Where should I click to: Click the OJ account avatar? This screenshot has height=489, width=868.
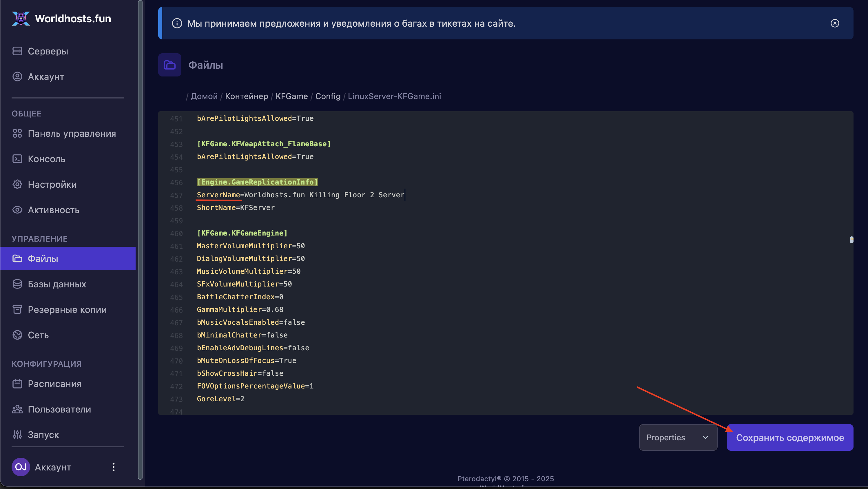[x=21, y=467]
